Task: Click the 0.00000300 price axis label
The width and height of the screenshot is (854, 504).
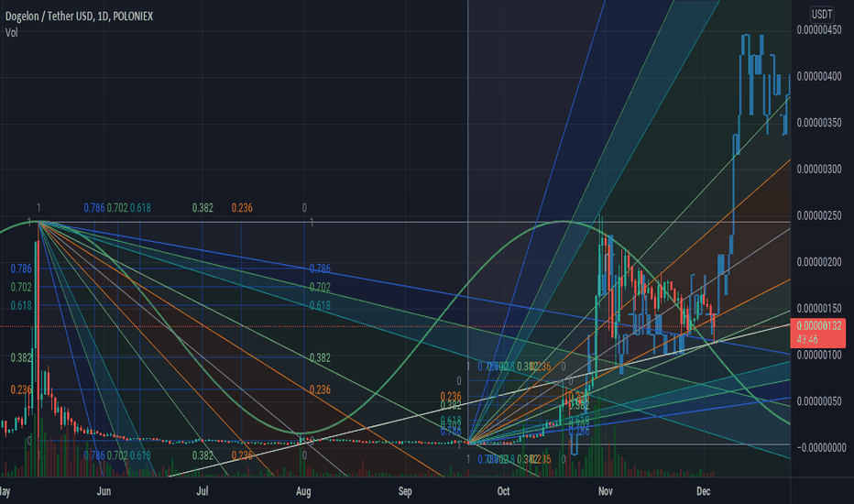Action: (819, 169)
